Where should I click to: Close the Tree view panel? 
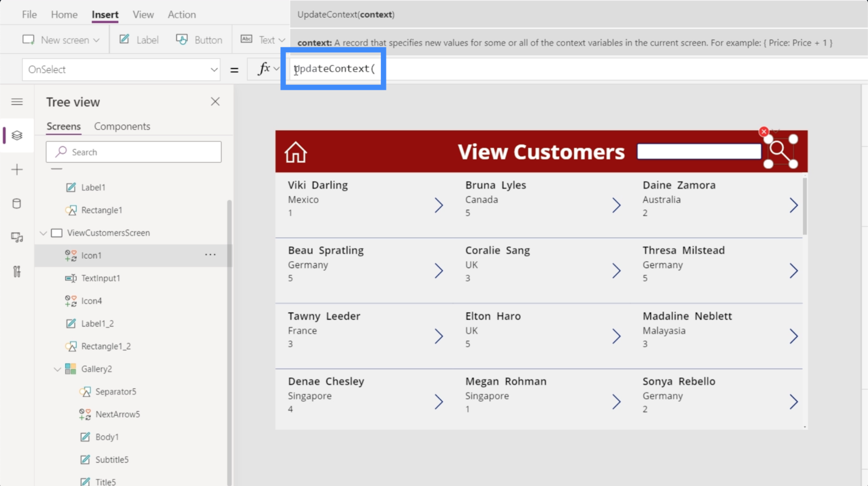pyautogui.click(x=215, y=102)
